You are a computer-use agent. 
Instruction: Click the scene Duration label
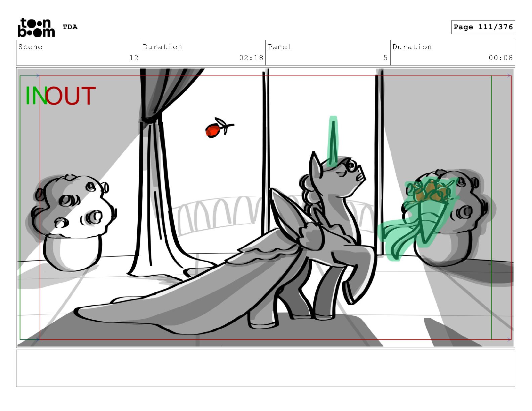(163, 47)
